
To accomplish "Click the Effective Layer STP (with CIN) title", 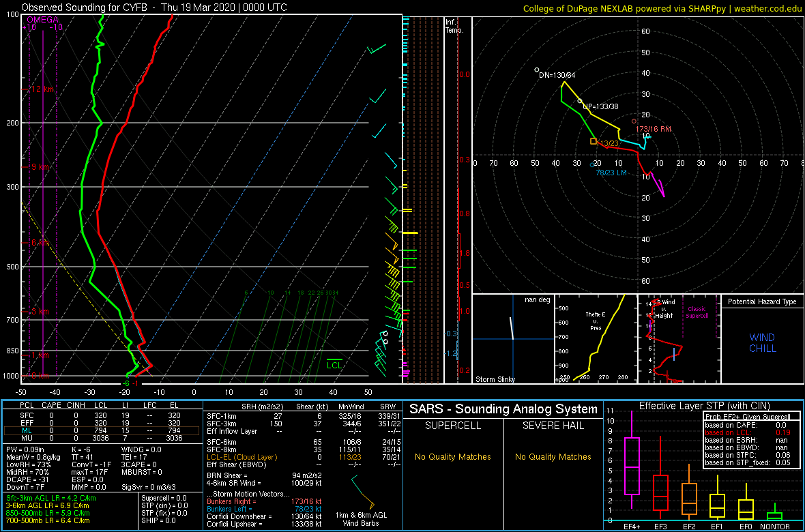I will [704, 407].
